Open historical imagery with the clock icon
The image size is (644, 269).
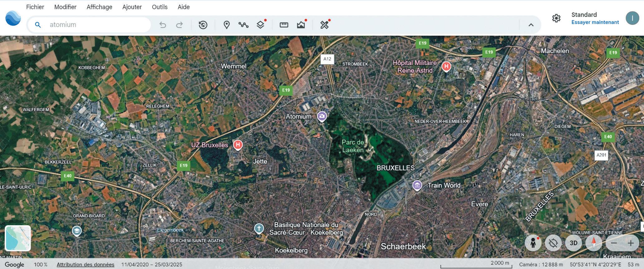coord(203,25)
